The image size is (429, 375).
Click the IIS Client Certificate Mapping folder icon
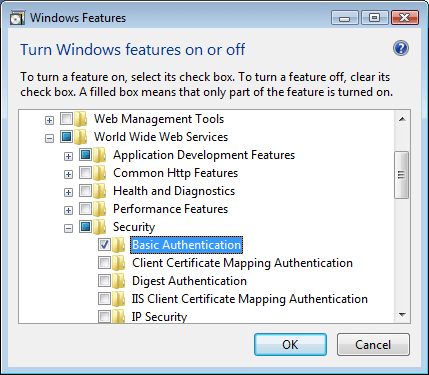(119, 299)
